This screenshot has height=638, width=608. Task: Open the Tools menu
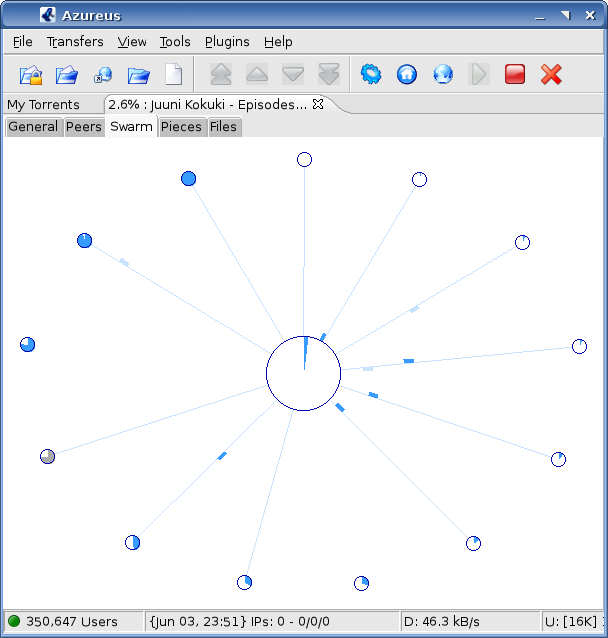tap(175, 42)
